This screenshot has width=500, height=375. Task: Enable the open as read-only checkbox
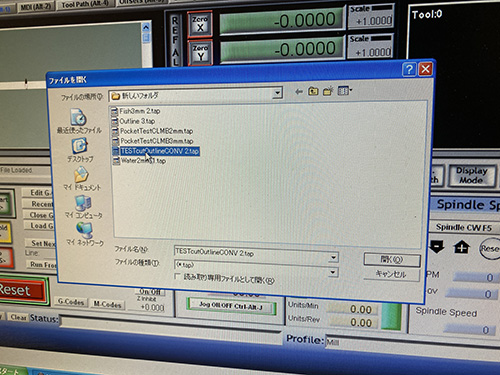pos(177,276)
